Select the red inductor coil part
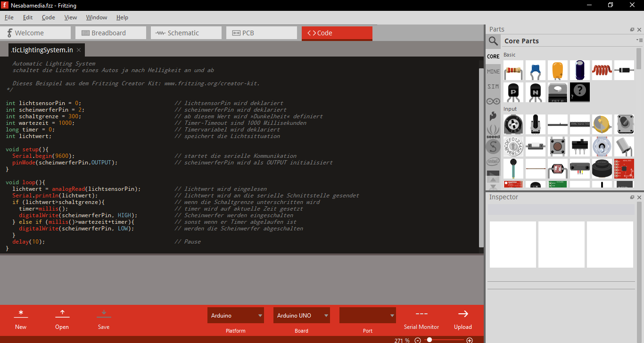Screen dimensions: 644x343 (x=602, y=70)
